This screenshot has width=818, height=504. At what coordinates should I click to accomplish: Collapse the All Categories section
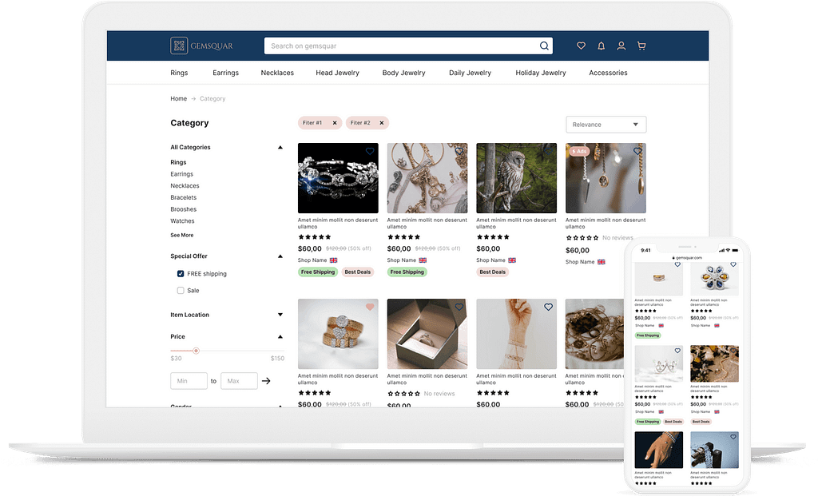click(280, 148)
